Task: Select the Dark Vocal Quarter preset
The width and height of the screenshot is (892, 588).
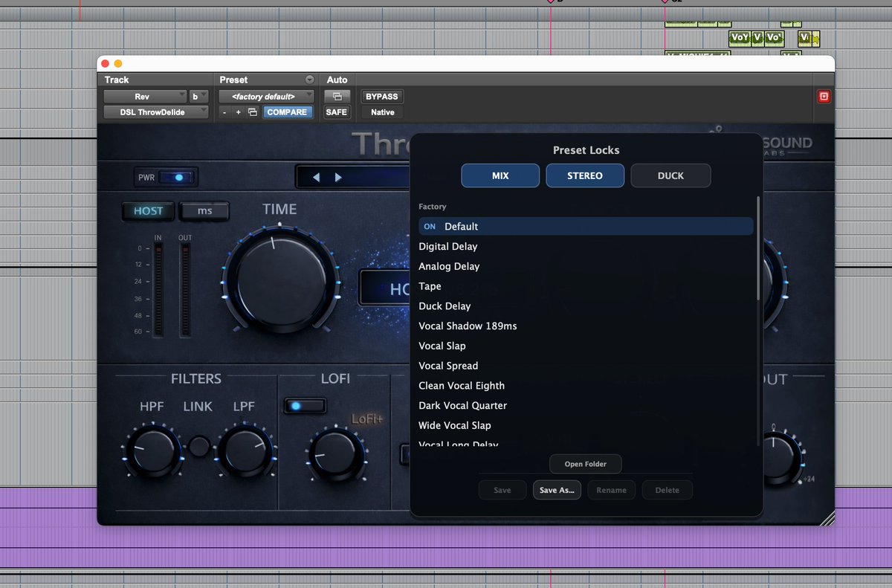Action: click(x=586, y=406)
